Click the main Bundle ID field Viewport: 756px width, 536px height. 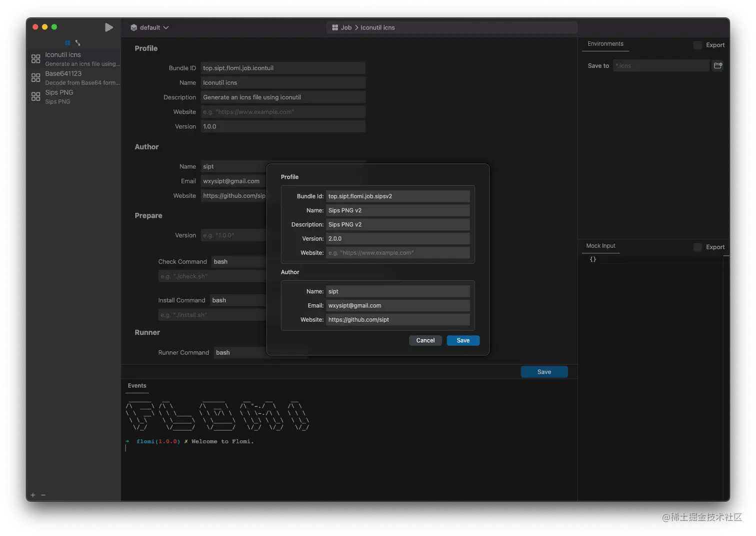[x=283, y=68]
